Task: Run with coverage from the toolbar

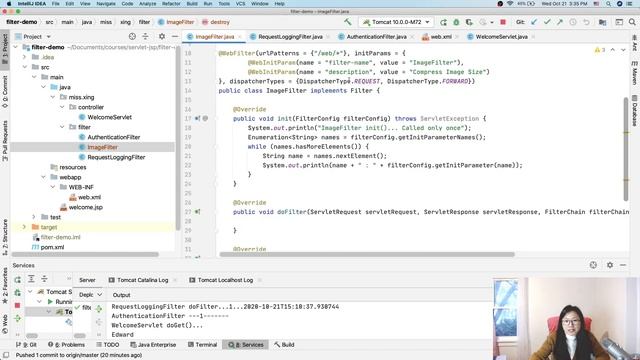Action: [x=469, y=22]
